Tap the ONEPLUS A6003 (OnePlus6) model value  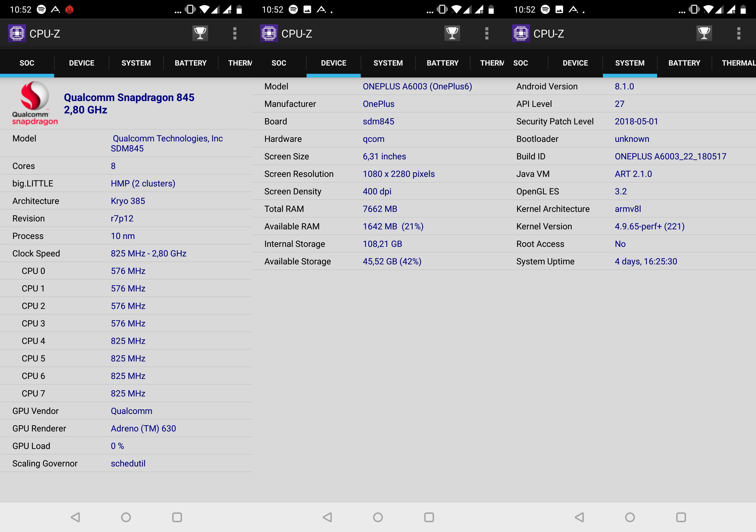coord(417,86)
